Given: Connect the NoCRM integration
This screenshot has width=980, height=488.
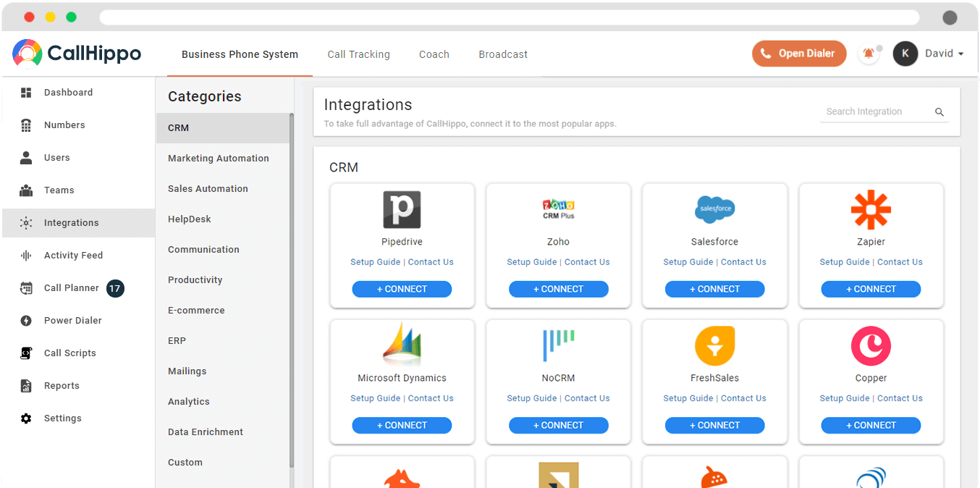Looking at the screenshot, I should (x=558, y=425).
